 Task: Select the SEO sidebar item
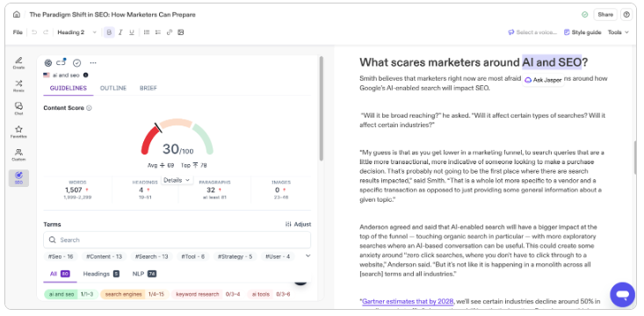(18, 178)
